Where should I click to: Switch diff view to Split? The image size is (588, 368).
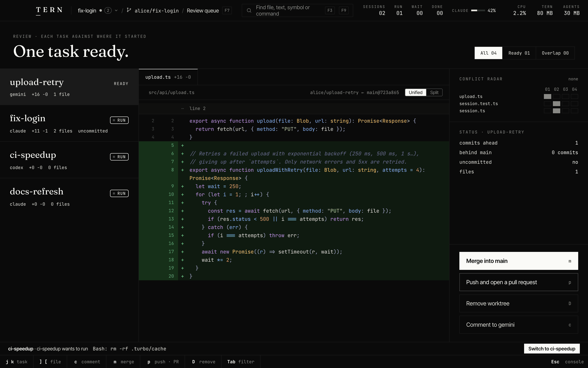[434, 92]
